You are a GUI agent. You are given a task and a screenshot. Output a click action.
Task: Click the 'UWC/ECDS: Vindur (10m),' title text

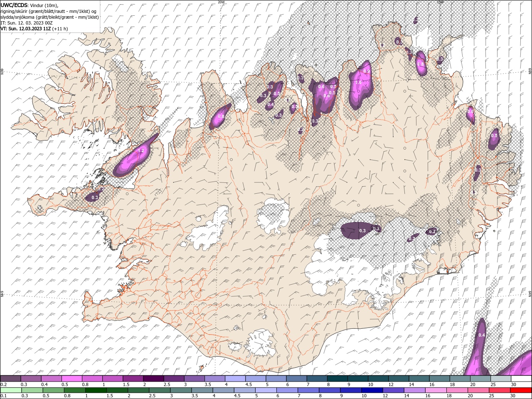click(x=30, y=5)
